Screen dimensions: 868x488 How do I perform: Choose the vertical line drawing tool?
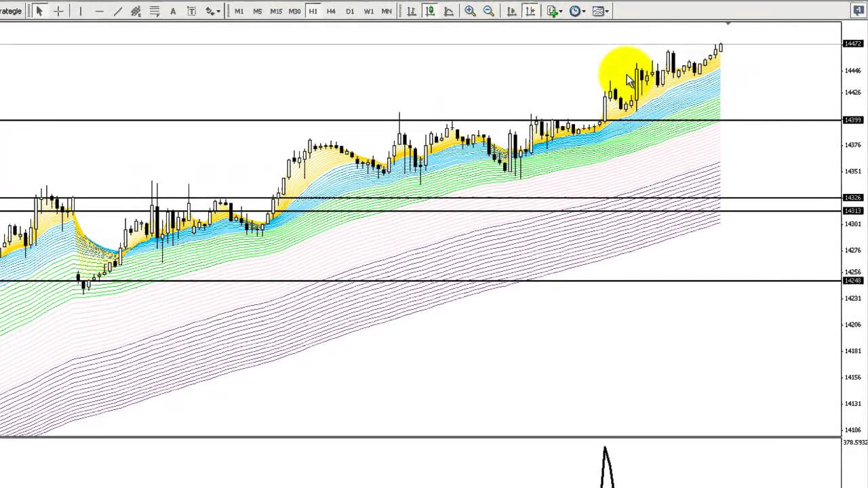click(80, 11)
